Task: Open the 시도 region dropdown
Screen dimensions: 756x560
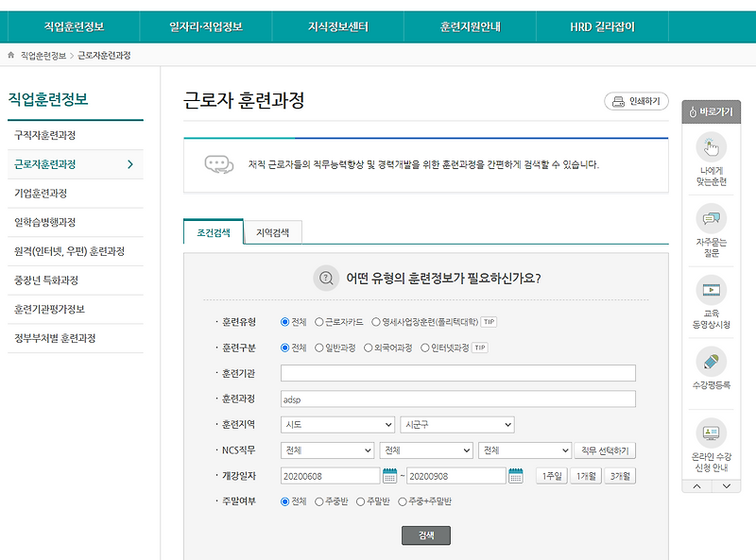Action: [337, 425]
